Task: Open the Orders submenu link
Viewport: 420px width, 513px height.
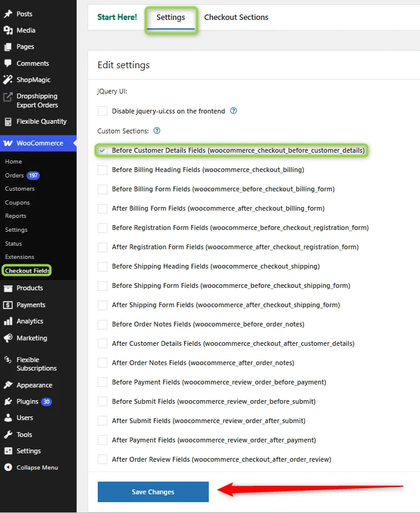Action: coord(14,176)
